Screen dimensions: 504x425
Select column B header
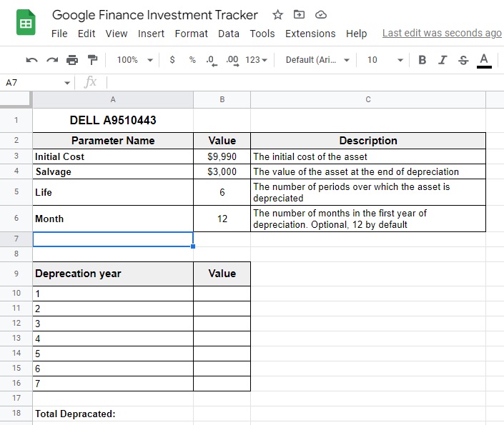click(x=222, y=99)
